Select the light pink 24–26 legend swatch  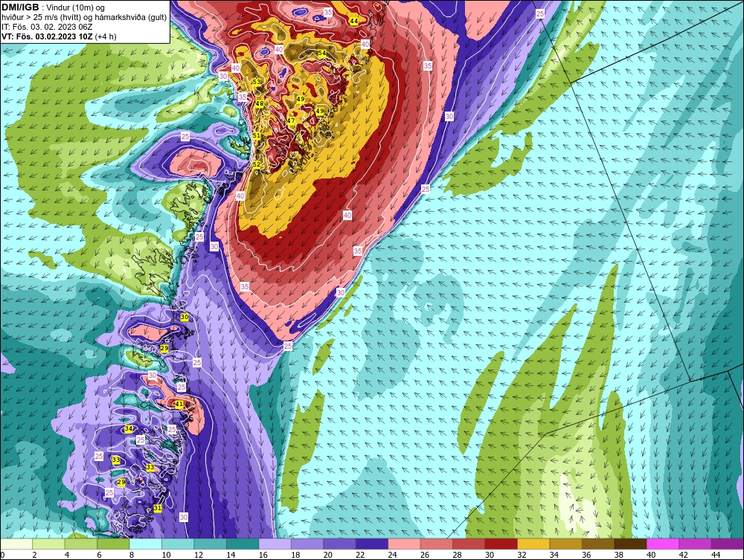(x=404, y=544)
